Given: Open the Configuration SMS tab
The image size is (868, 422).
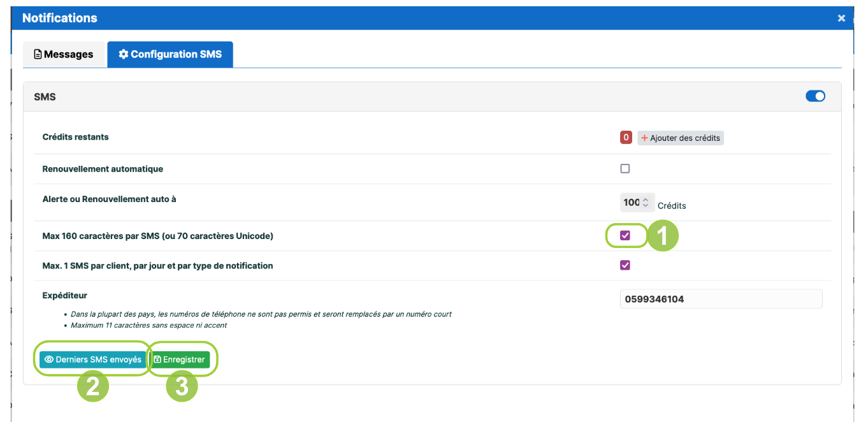Looking at the screenshot, I should 170,54.
